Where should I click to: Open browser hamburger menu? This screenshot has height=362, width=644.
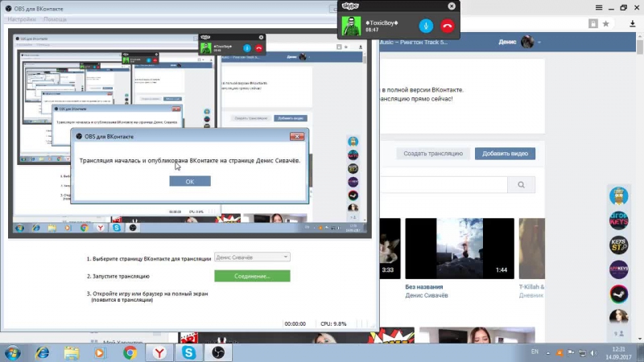click(599, 7)
